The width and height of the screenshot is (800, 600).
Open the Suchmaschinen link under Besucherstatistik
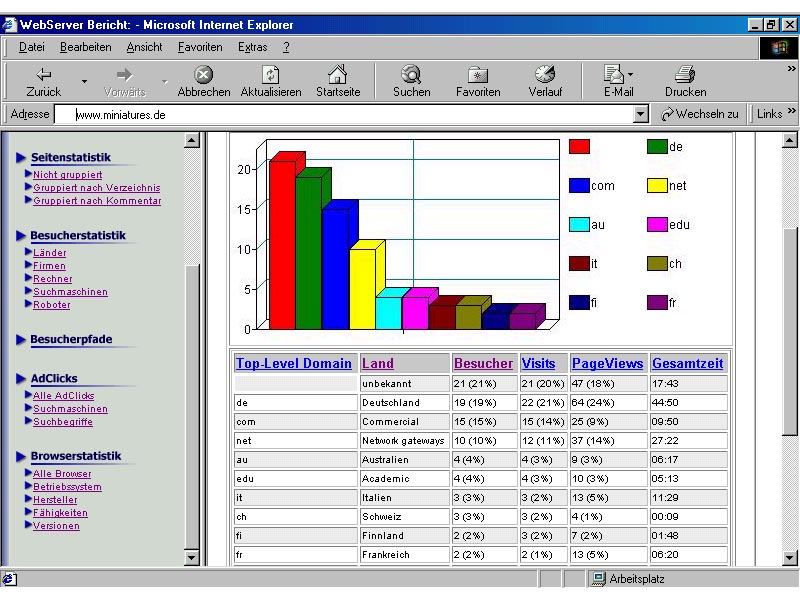coord(70,292)
